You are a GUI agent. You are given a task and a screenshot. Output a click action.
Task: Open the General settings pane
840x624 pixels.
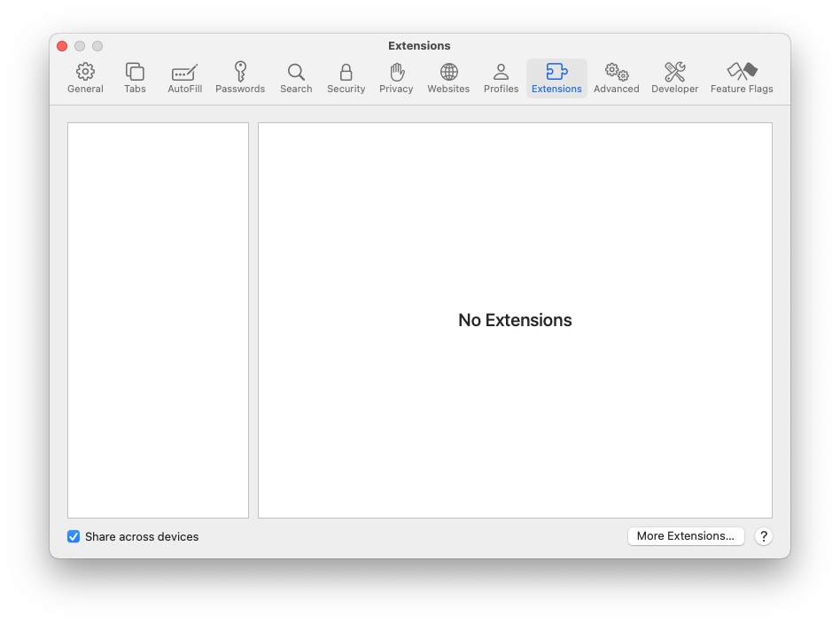pos(85,78)
